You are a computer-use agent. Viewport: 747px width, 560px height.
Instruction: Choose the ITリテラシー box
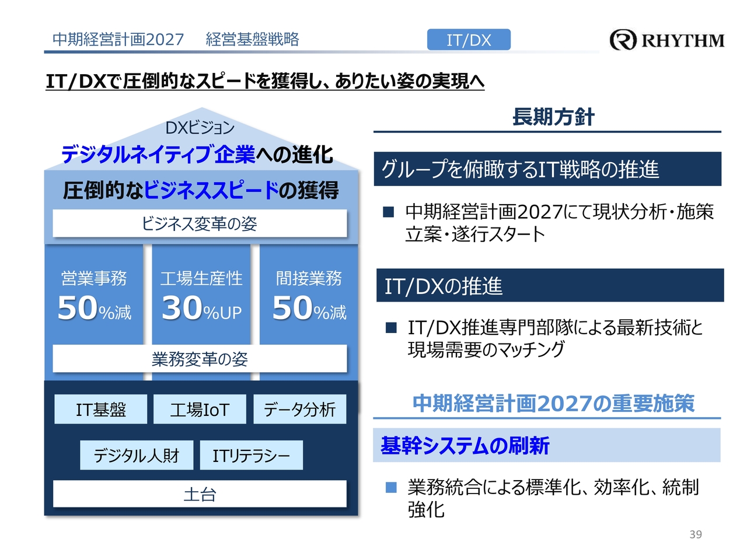pyautogui.click(x=251, y=455)
